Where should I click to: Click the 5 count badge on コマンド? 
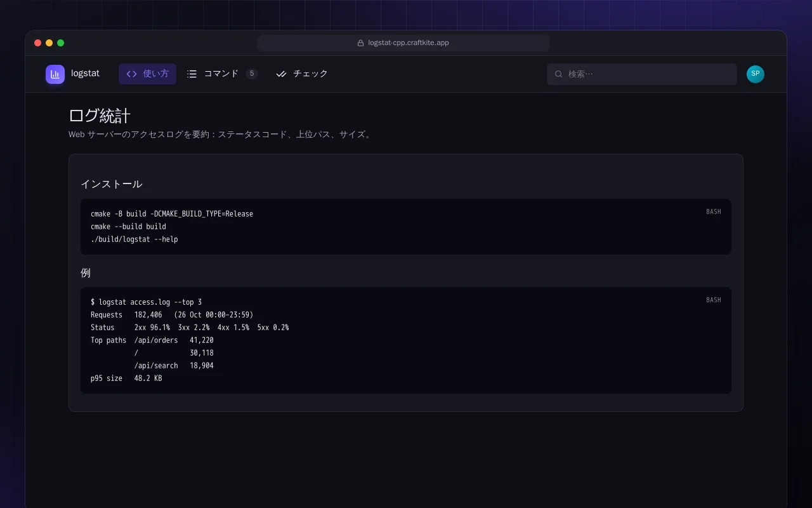tap(252, 74)
